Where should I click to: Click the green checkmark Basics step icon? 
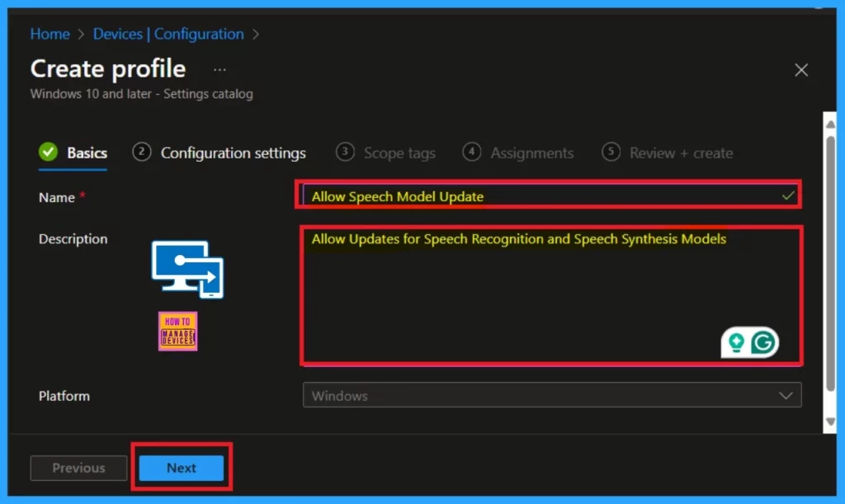click(x=48, y=153)
